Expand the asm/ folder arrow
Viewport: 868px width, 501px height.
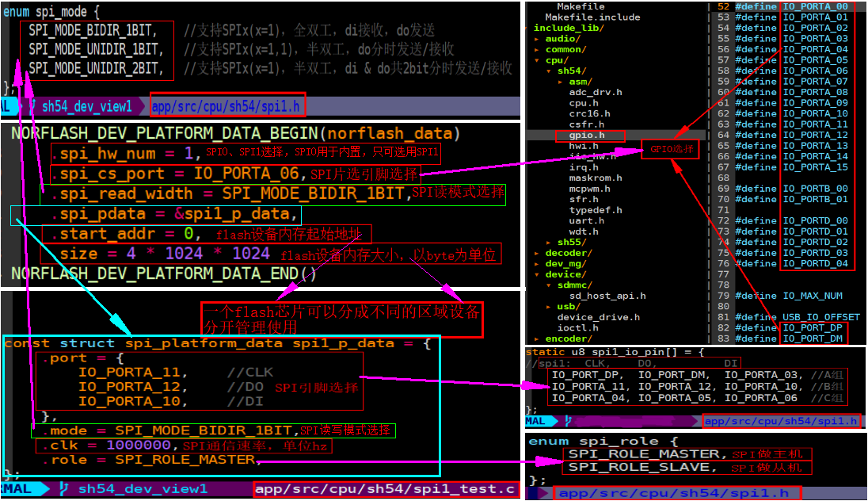pos(560,82)
